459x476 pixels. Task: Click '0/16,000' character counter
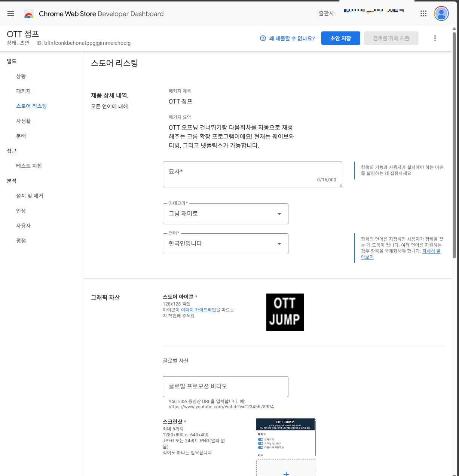tap(327, 180)
